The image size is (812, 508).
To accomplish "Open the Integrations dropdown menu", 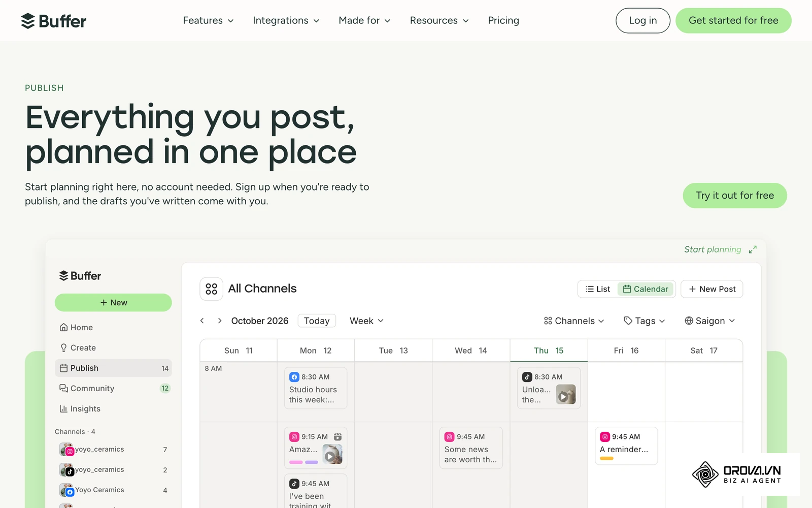I will pyautogui.click(x=286, y=21).
